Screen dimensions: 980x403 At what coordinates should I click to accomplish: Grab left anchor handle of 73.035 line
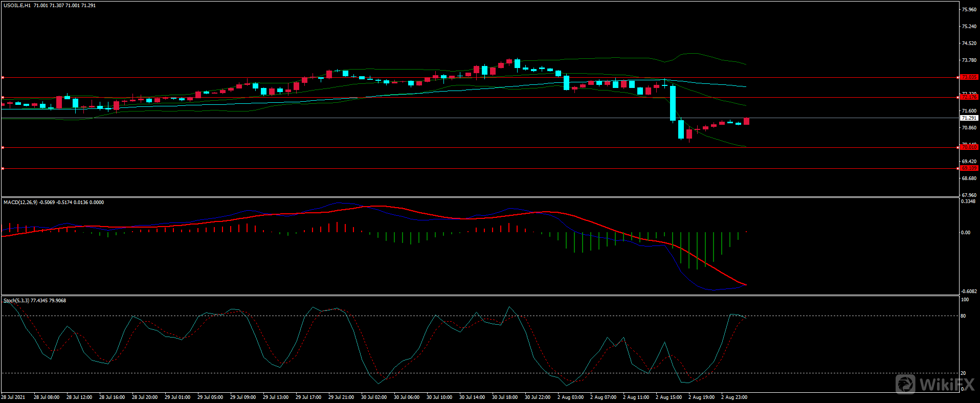point(3,78)
